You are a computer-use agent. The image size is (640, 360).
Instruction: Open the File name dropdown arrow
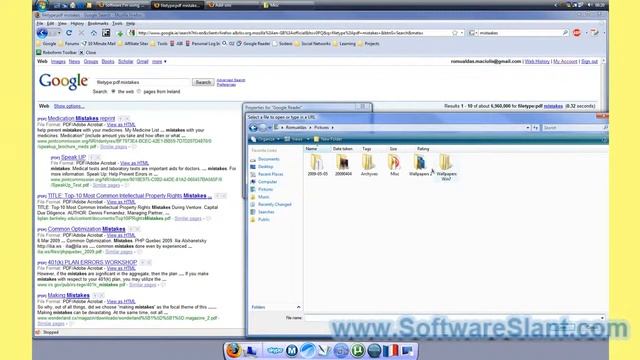[602, 318]
